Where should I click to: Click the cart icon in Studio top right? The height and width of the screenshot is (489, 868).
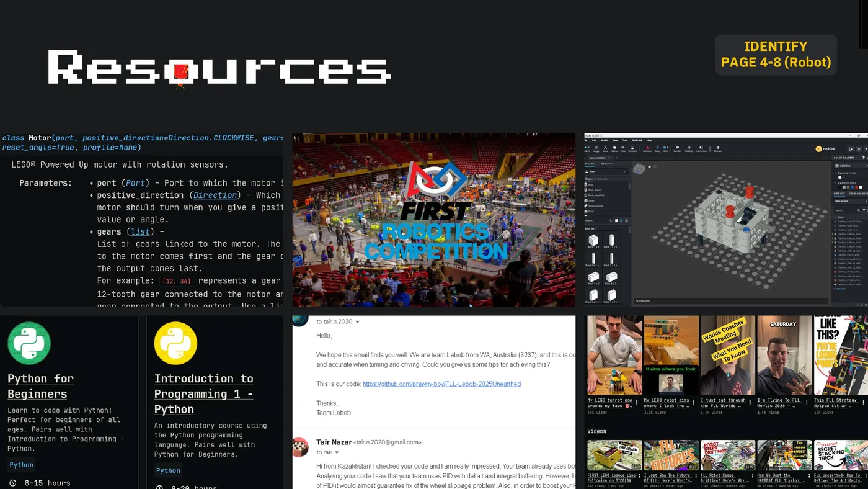(859, 149)
